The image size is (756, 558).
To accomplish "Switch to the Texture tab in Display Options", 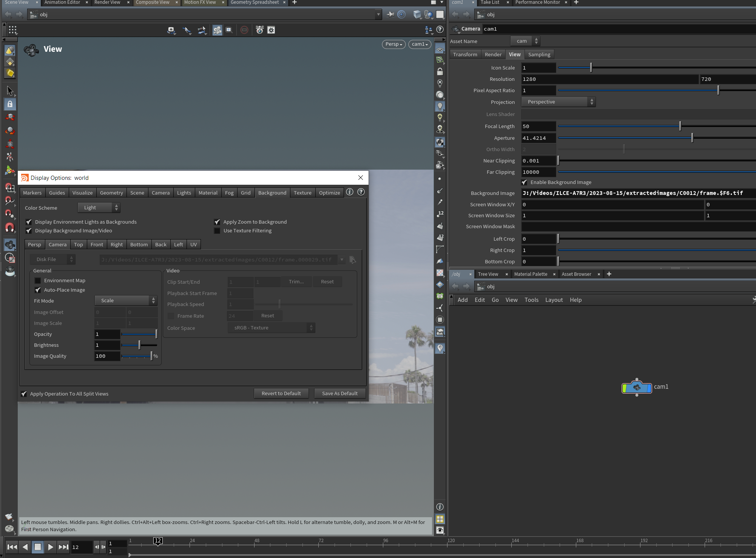I will tap(302, 193).
